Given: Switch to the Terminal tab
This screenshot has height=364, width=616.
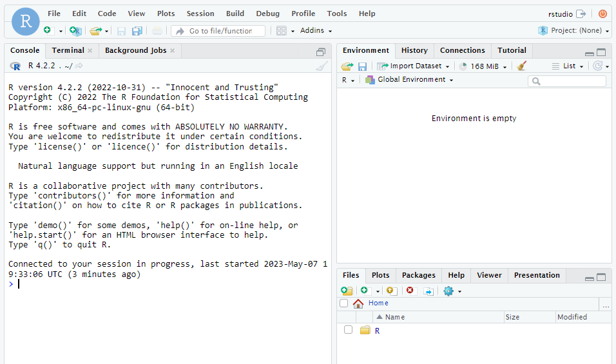Looking at the screenshot, I should pyautogui.click(x=68, y=50).
